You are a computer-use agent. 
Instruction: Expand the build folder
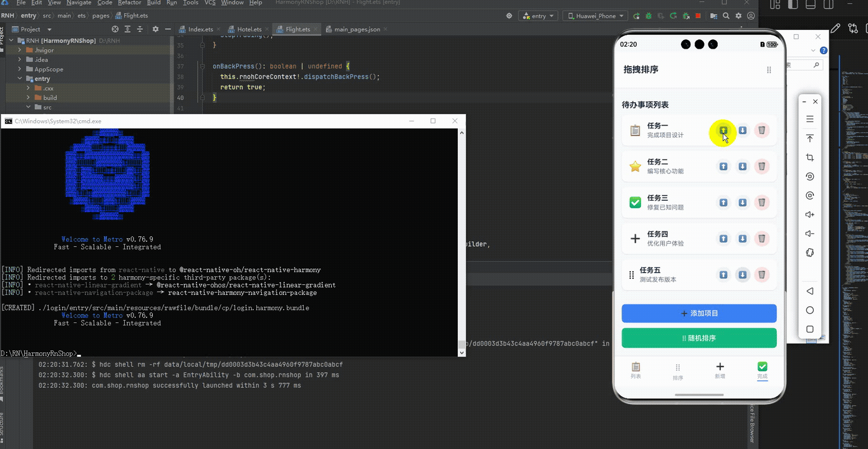[x=29, y=98]
